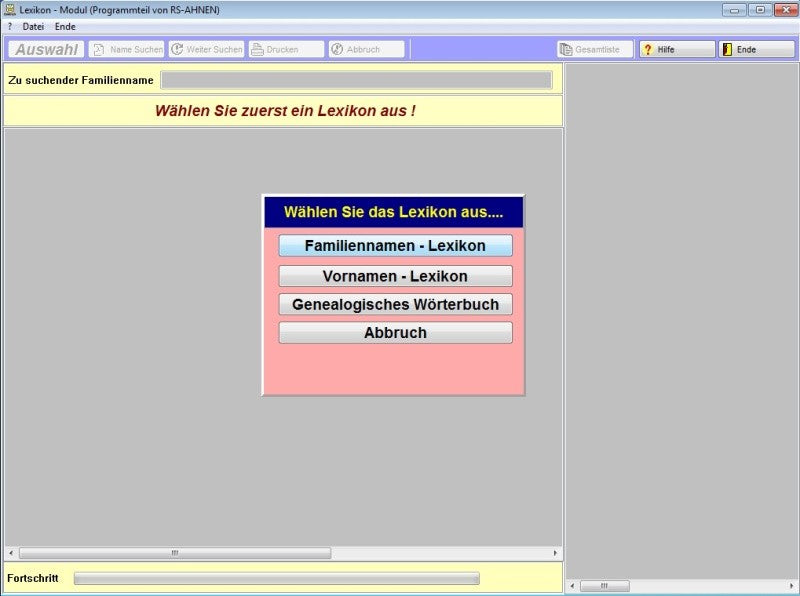Click the application icon in the title bar
The height and width of the screenshot is (596, 800).
(10, 9)
